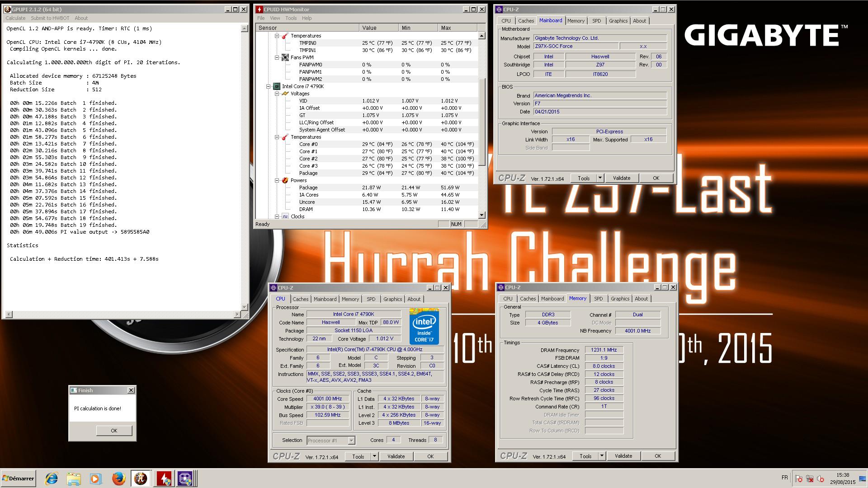This screenshot has width=868, height=488.
Task: Collapse the Clocks node in HWMonitor
Action: tap(277, 216)
